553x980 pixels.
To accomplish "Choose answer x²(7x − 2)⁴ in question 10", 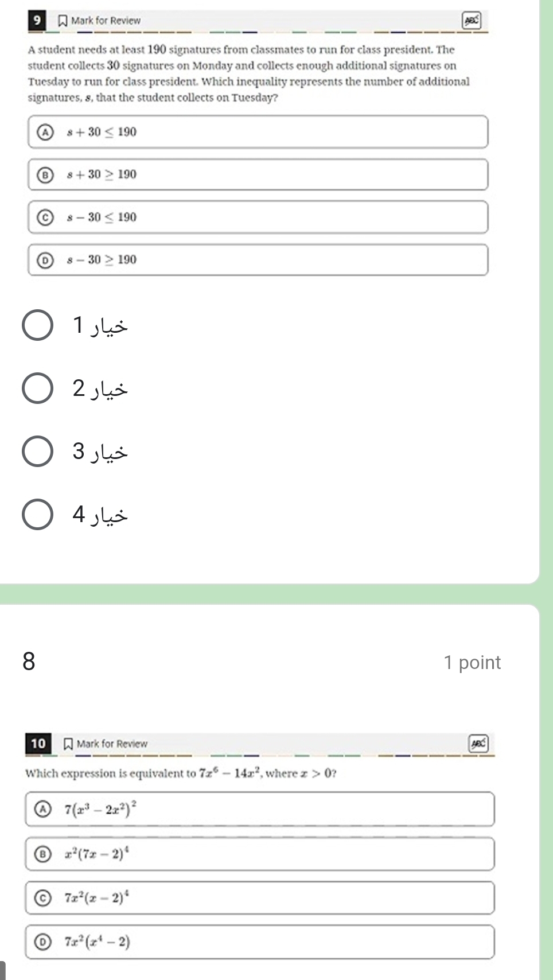I will (259, 854).
